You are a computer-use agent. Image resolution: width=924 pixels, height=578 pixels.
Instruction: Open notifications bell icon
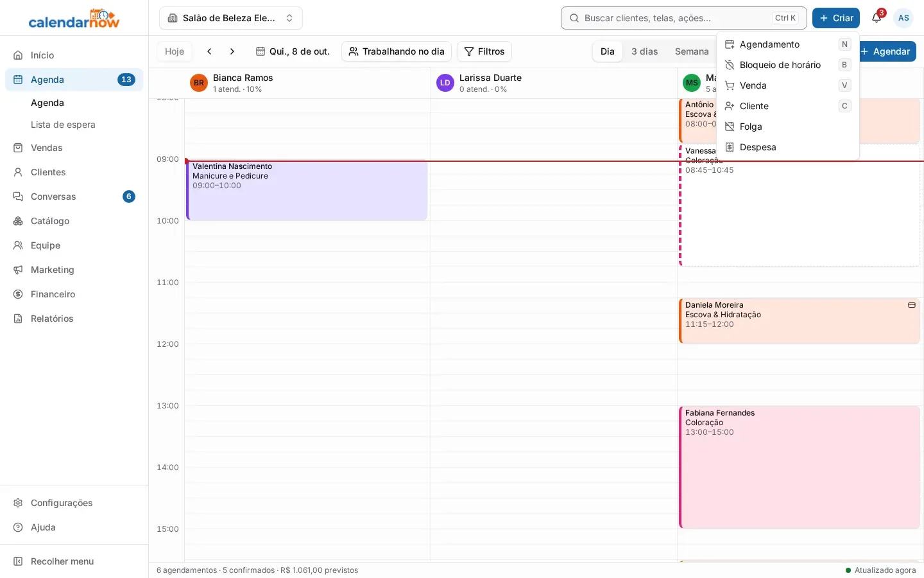point(877,18)
